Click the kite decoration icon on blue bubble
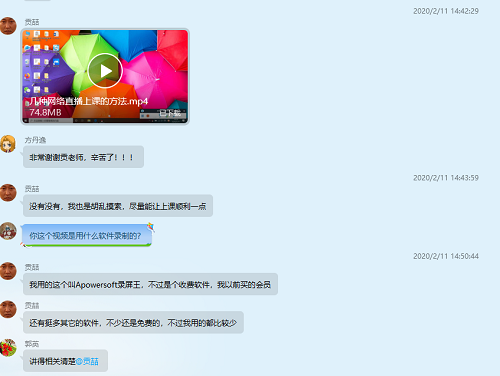This screenshot has width=500, height=376. tap(151, 227)
